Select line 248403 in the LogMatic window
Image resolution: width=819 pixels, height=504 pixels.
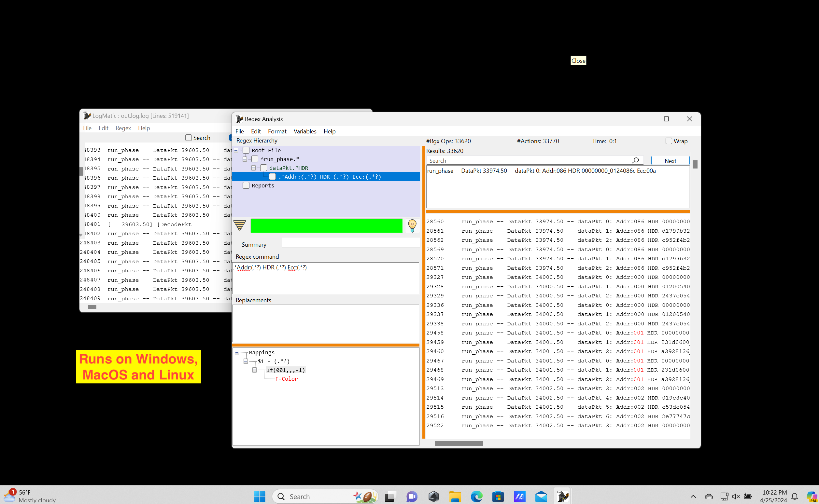[155, 243]
